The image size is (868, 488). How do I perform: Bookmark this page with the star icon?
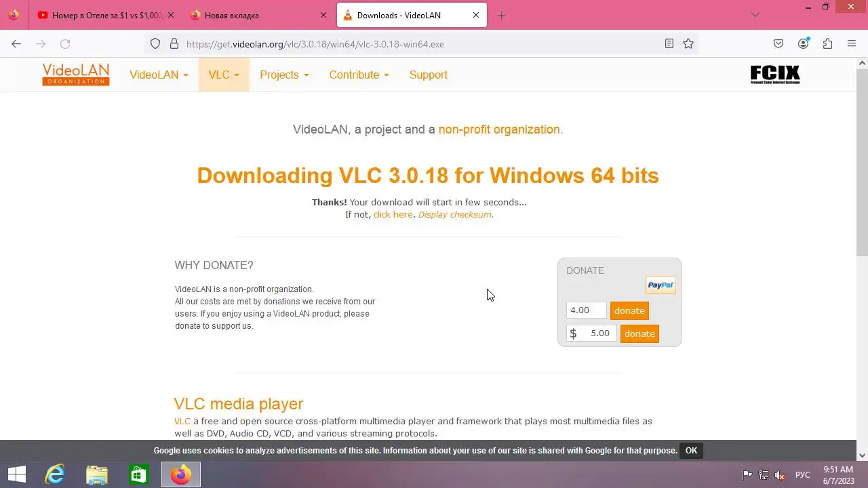[x=688, y=43]
